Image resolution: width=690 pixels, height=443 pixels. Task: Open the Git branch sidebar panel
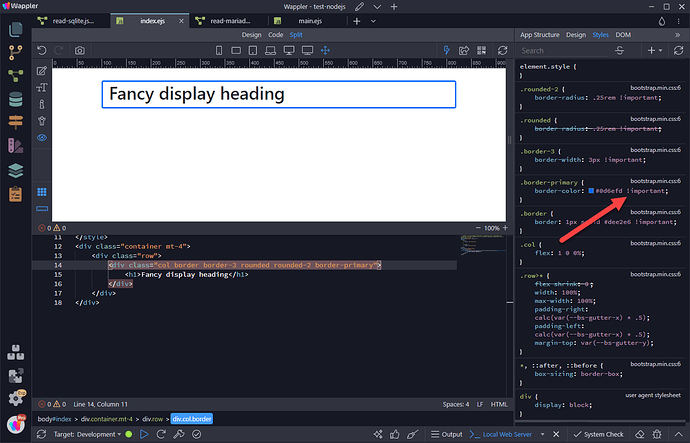[x=15, y=52]
